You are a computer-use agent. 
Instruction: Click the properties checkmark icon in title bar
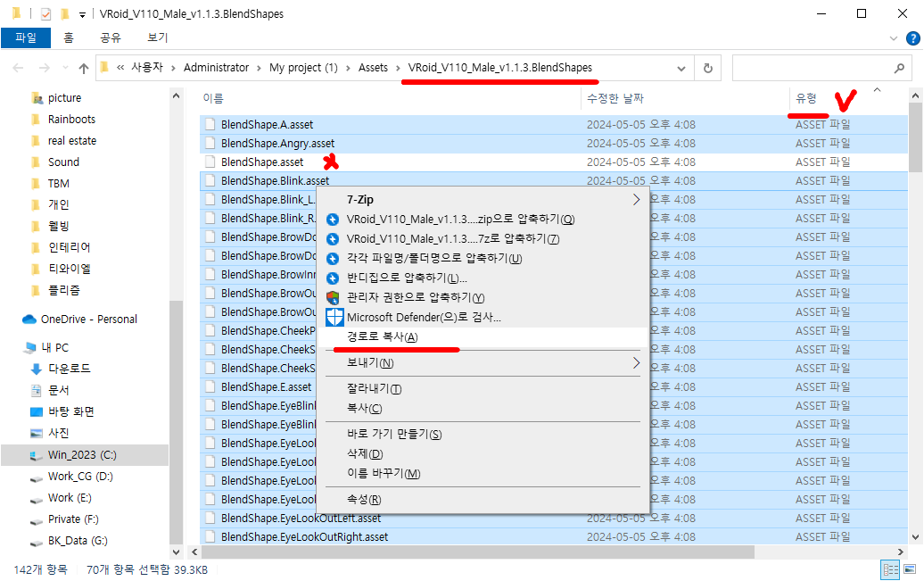[x=45, y=14]
